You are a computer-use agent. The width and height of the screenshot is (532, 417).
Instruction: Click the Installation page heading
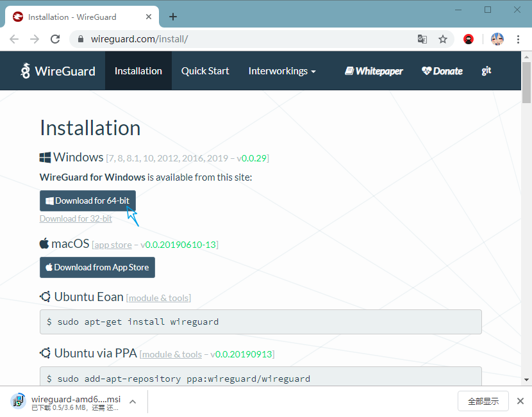click(x=90, y=128)
